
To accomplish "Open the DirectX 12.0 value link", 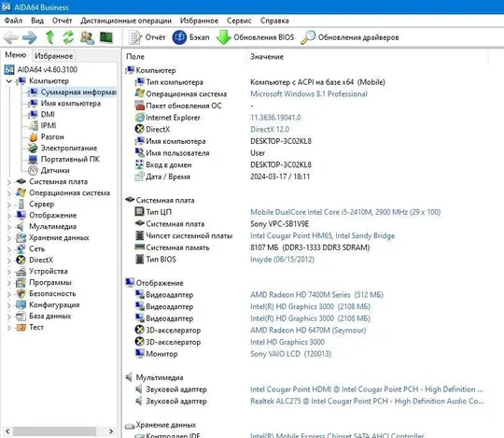I will (270, 129).
